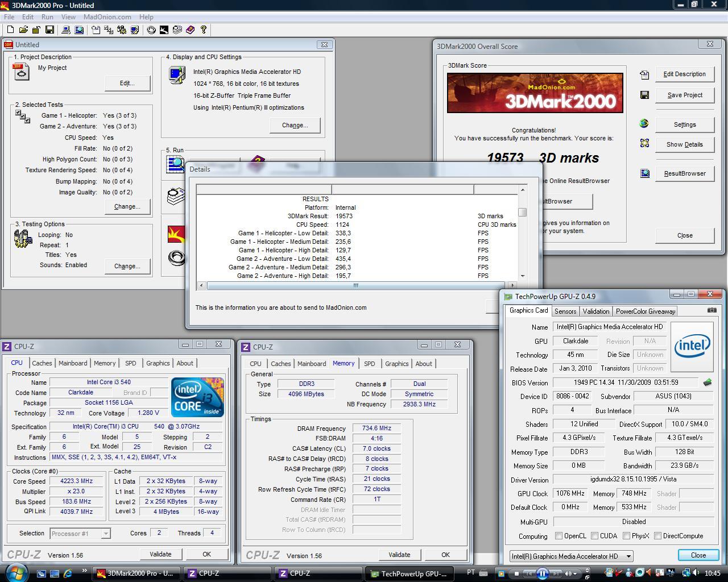The image size is (728, 582).
Task: Click the 3DMark2000 Pro taskbar button
Action: click(x=136, y=573)
